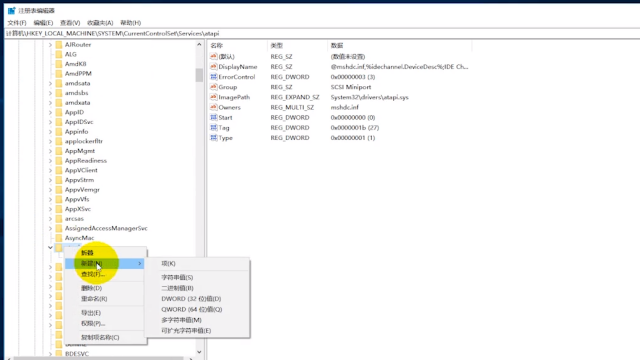Click the Registry Editor icon in title bar
Image resolution: width=640 pixels, height=360 pixels.
coord(11,10)
